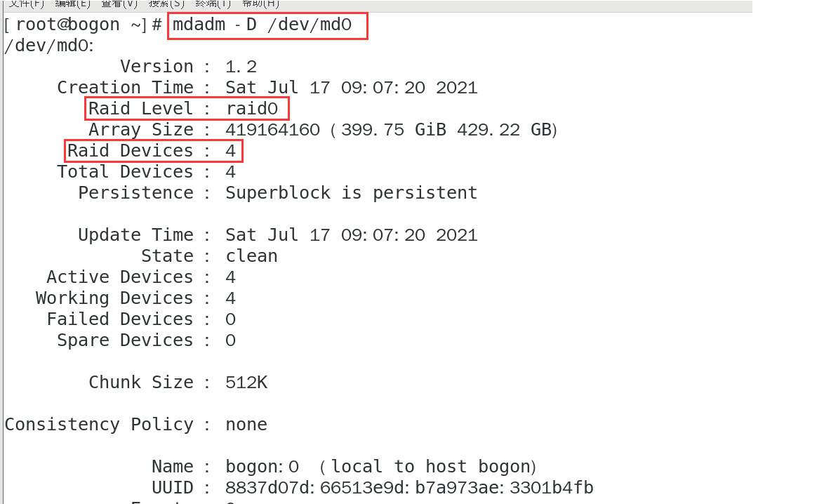Open the 搜索(S) Search menu

(166, 4)
